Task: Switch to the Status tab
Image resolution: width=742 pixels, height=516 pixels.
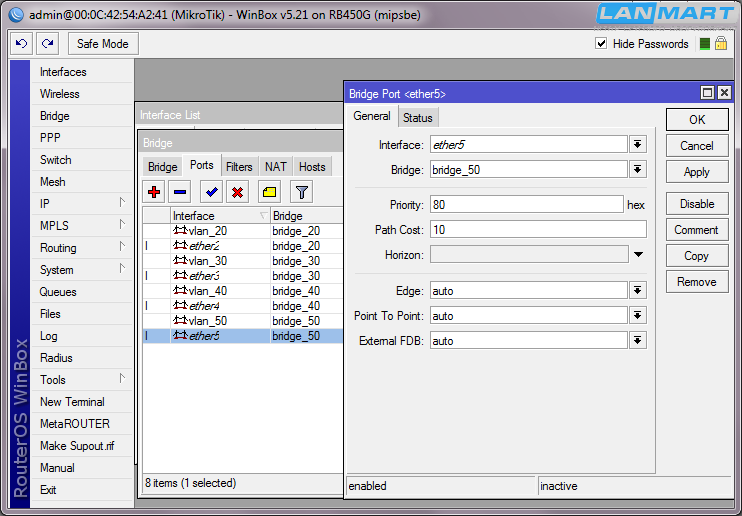Action: (418, 118)
